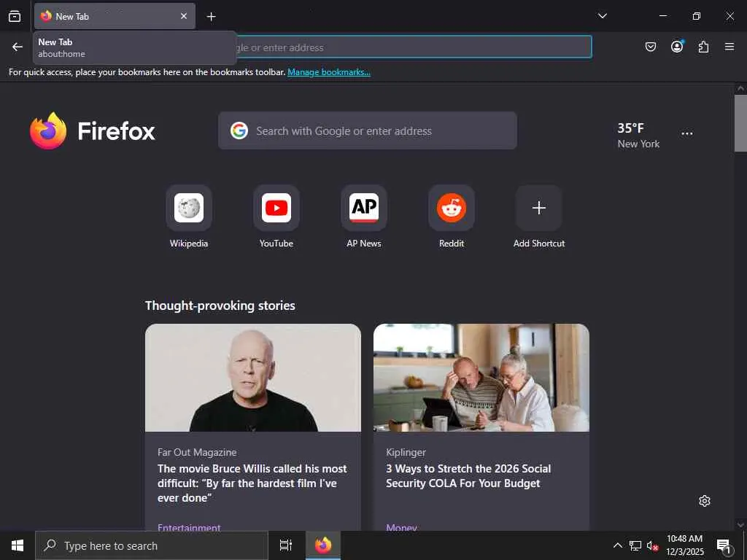This screenshot has width=747, height=560.
Task: Open the application hamburger menu
Action: [729, 47]
